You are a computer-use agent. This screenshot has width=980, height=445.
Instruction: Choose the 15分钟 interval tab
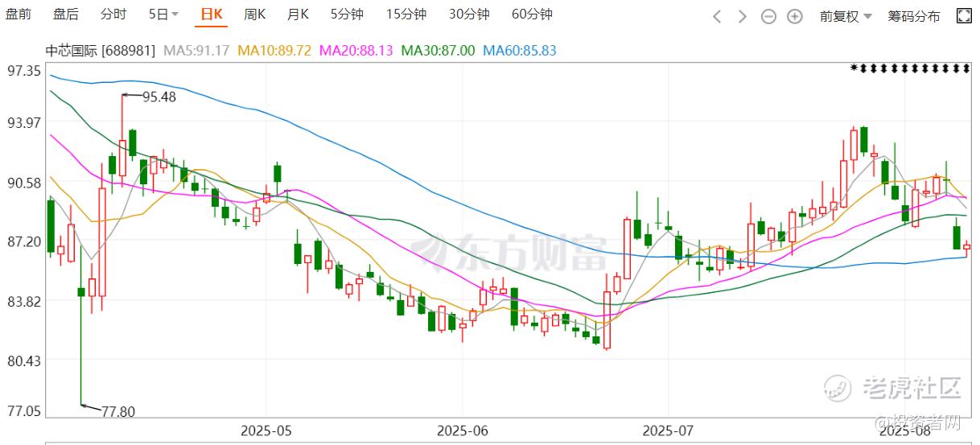coord(406,14)
